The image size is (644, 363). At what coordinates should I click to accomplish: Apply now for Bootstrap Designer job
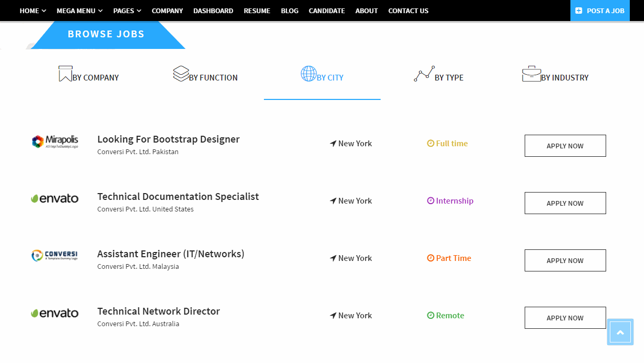[565, 146]
